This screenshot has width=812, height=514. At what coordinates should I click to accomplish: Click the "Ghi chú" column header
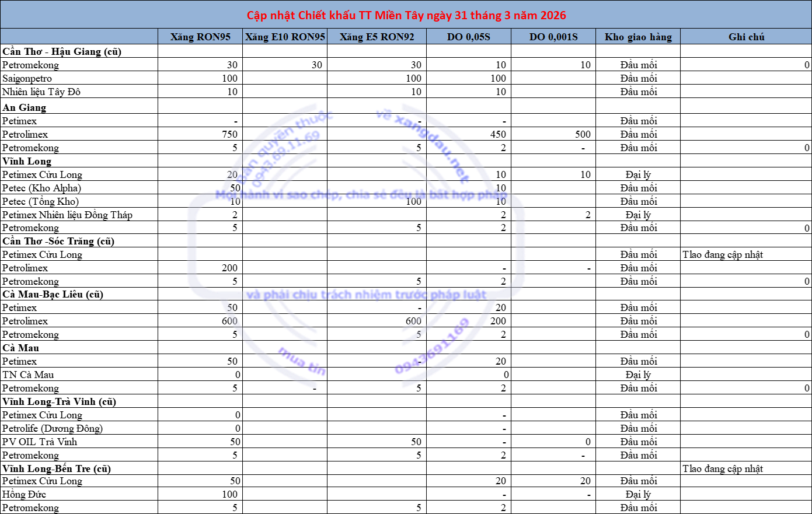pyautogui.click(x=746, y=37)
